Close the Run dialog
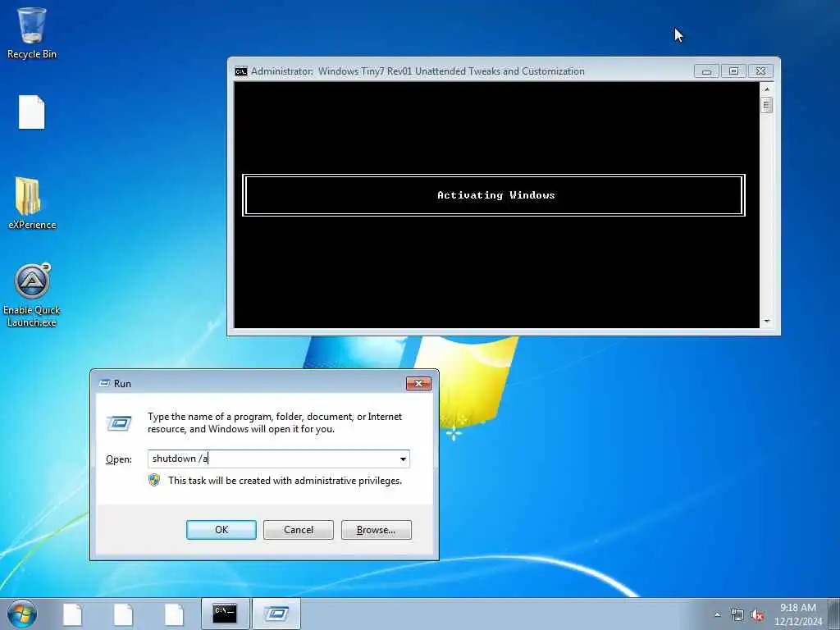840x630 pixels. click(418, 384)
